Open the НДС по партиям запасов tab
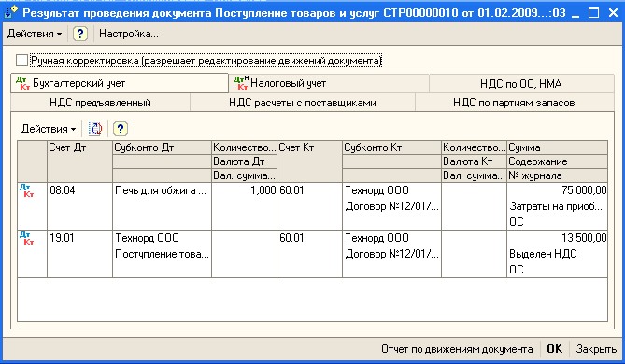 pyautogui.click(x=514, y=103)
